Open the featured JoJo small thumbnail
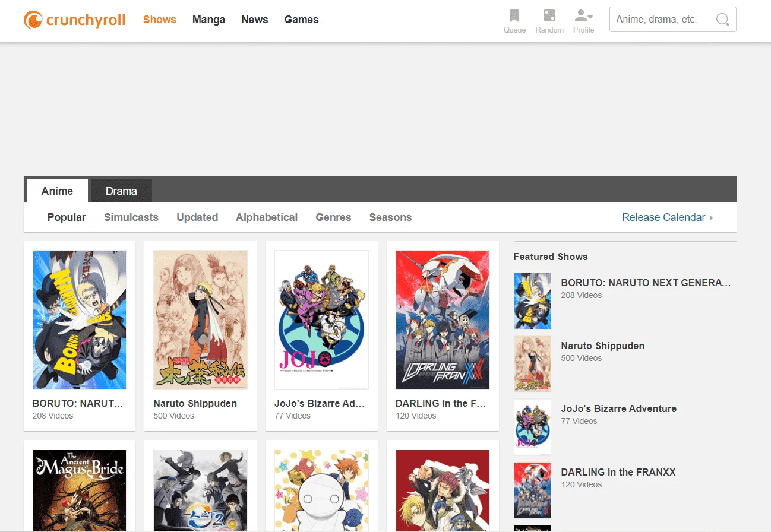The image size is (771, 532). tap(533, 427)
